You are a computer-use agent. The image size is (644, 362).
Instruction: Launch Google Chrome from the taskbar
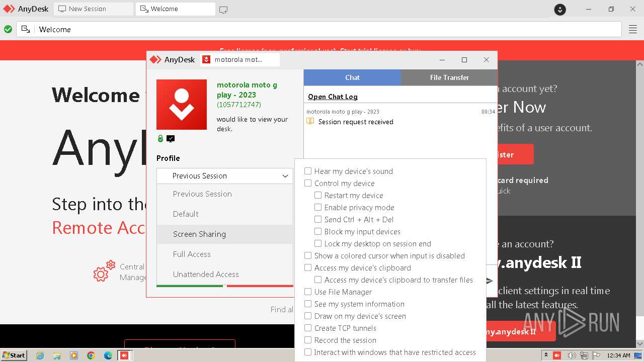pos(91,355)
